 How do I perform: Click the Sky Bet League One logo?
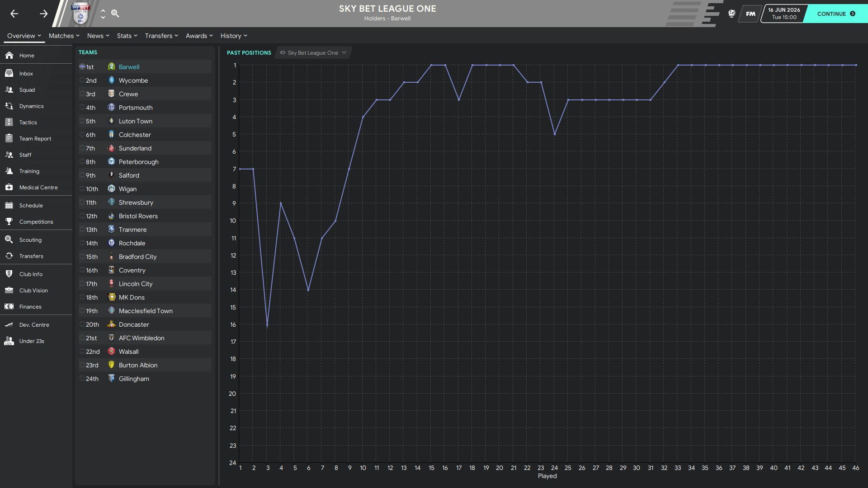point(80,14)
